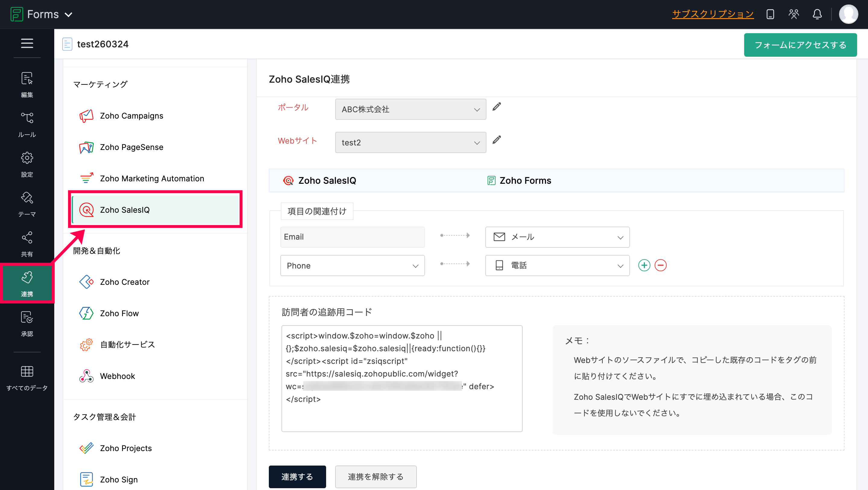The image size is (868, 490).
Task: Open the サブスクリプション link
Action: [x=713, y=14]
